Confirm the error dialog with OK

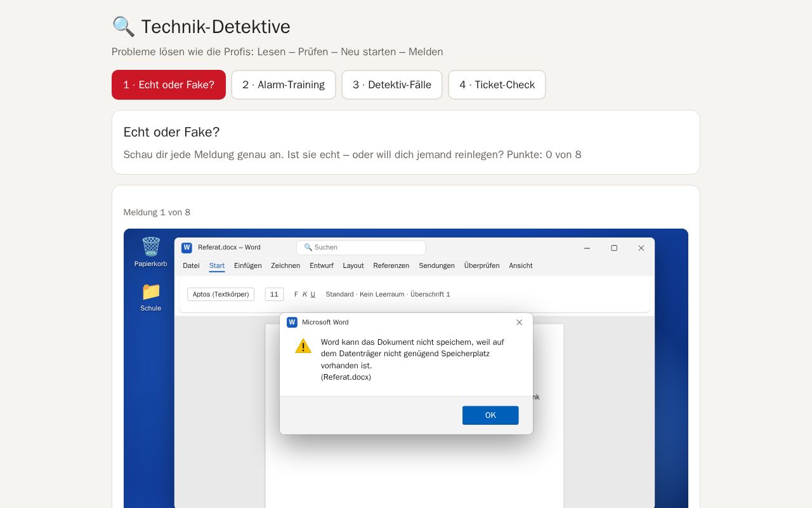[490, 415]
